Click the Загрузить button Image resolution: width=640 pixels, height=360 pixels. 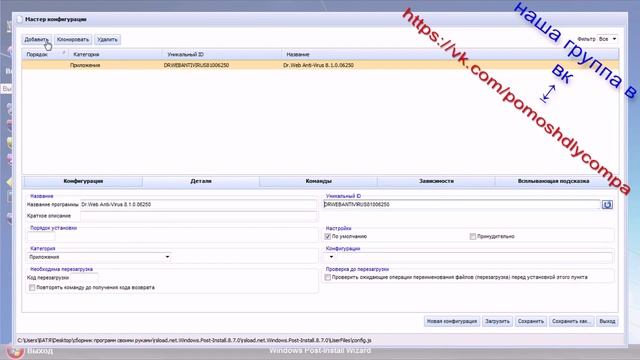pos(497,321)
